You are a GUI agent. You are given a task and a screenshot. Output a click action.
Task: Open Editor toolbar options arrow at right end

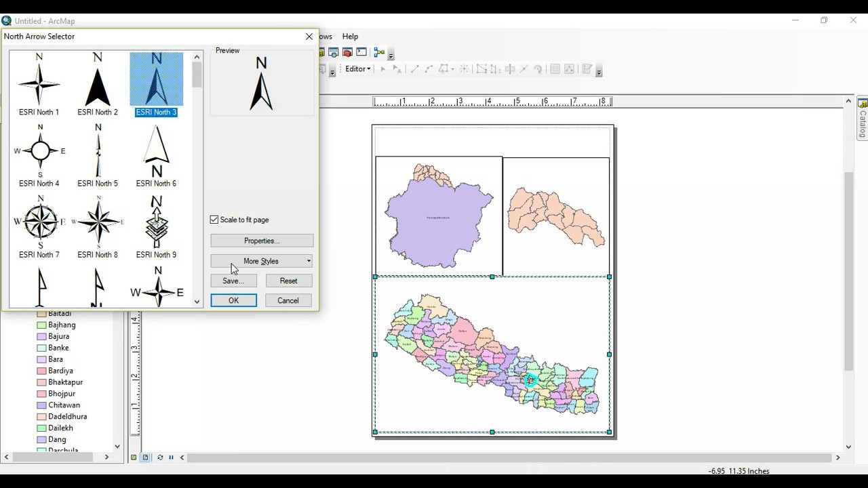click(x=599, y=70)
